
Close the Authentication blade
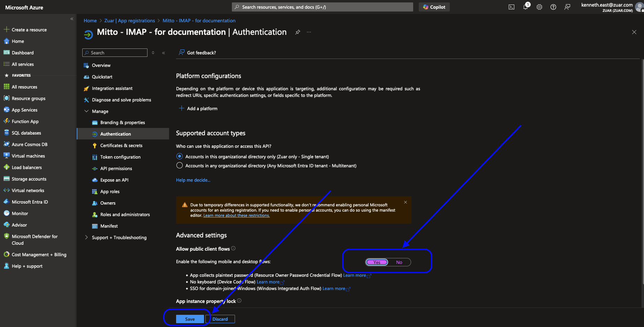pyautogui.click(x=634, y=32)
